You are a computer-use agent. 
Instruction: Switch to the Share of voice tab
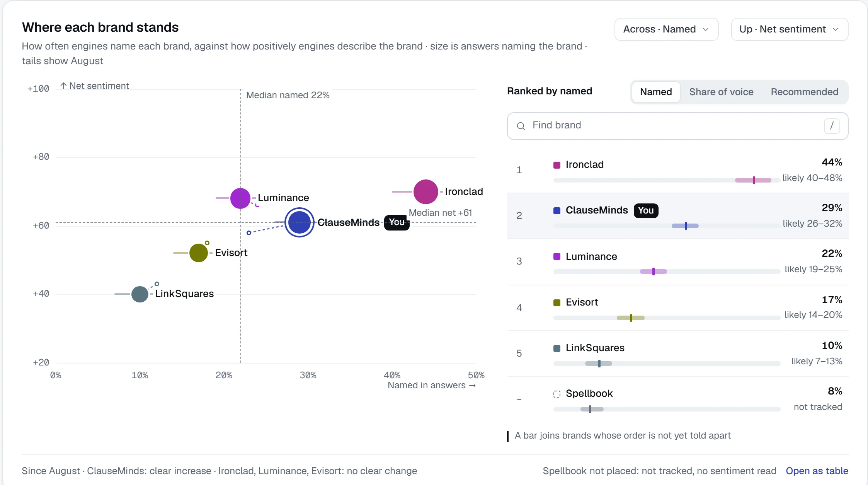(x=721, y=92)
